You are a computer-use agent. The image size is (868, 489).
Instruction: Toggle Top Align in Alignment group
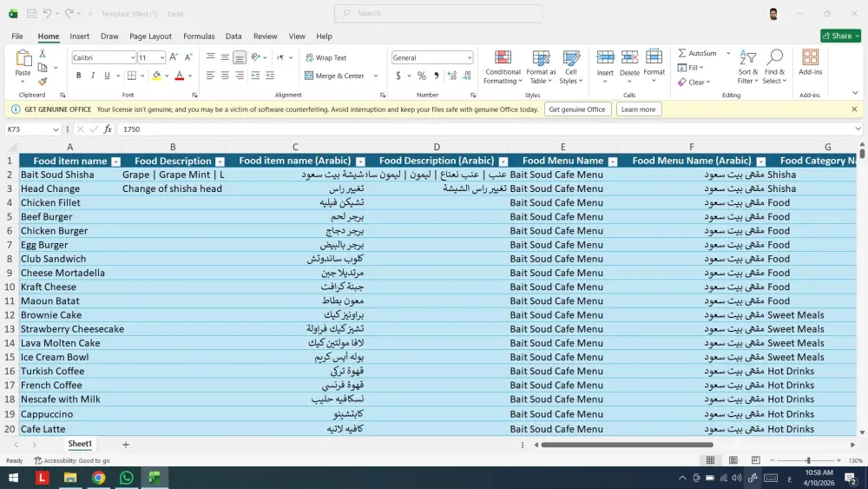click(x=210, y=57)
